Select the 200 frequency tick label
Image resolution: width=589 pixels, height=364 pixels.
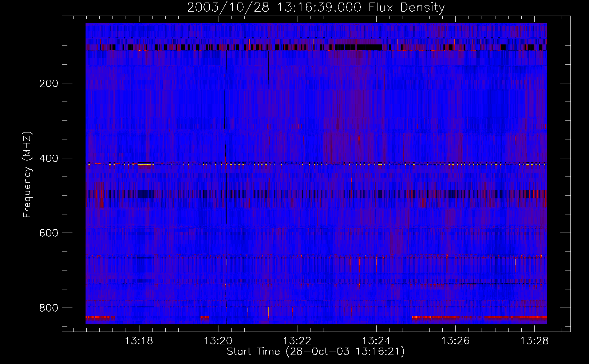click(49, 83)
